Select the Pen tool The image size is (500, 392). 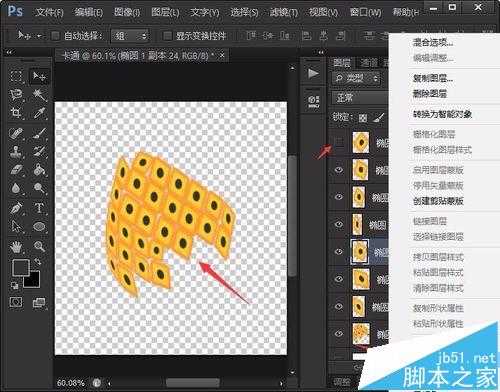16,208
